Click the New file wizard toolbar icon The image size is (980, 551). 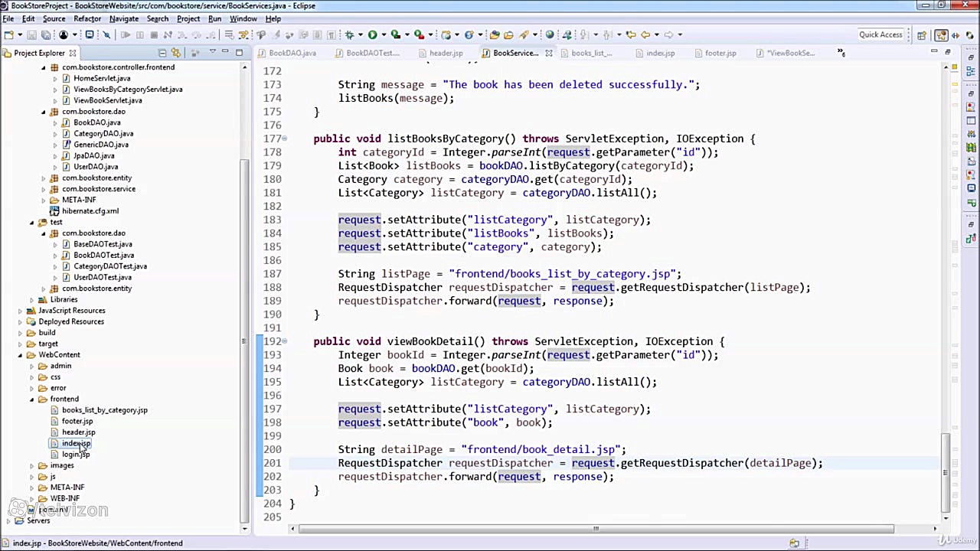9,34
